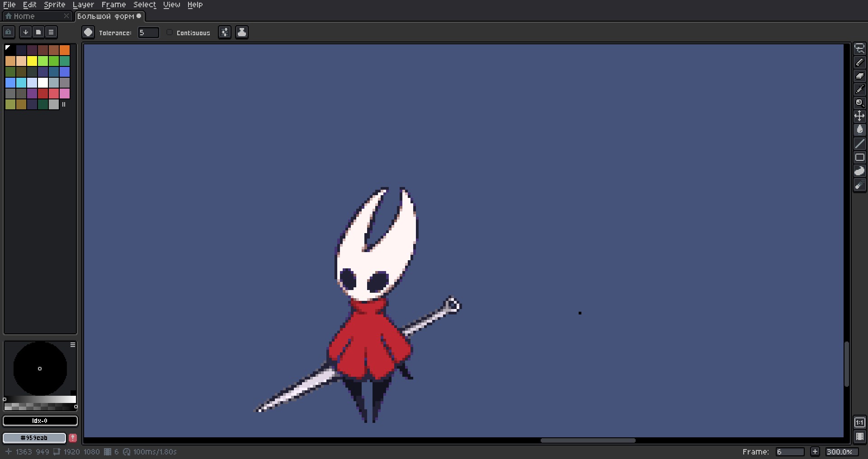Image resolution: width=868 pixels, height=459 pixels.
Task: Click the red warning icon beside #959cab
Action: (73, 438)
